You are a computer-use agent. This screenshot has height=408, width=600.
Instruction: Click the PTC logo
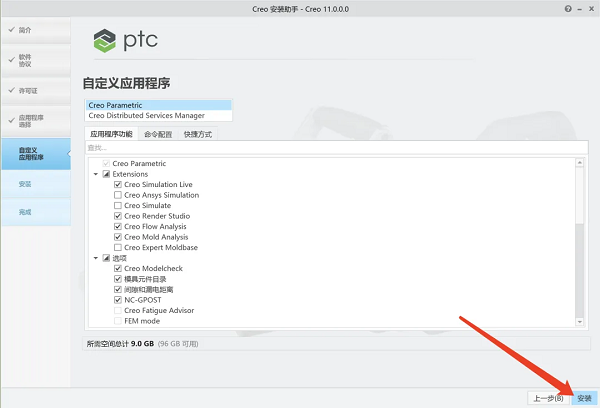pos(126,40)
